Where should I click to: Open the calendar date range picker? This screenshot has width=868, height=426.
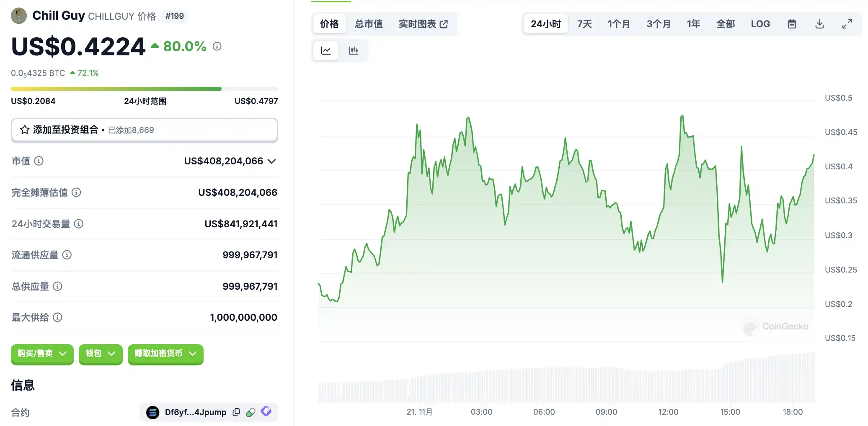coord(792,24)
